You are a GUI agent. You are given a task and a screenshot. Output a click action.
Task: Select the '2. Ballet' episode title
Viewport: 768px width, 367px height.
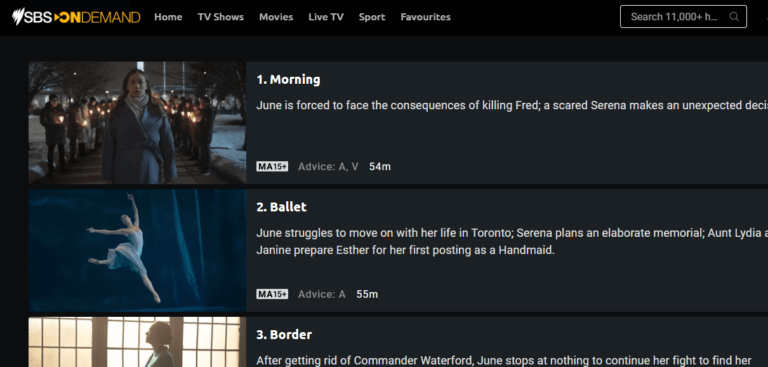click(281, 207)
